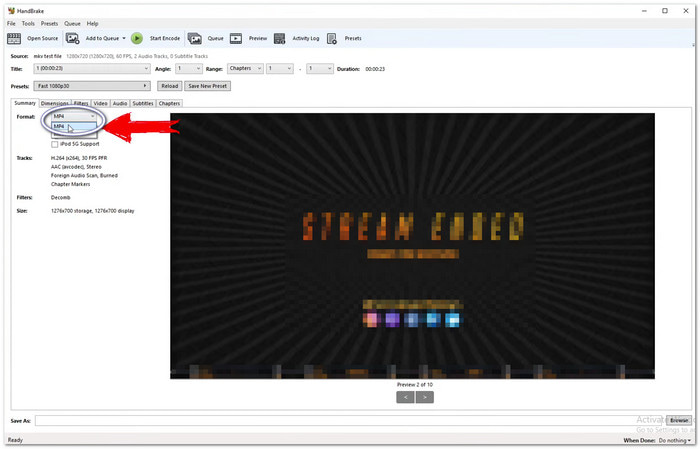
Task: Click 'AAC (avcodec), Stereo' track text
Action: point(76,167)
